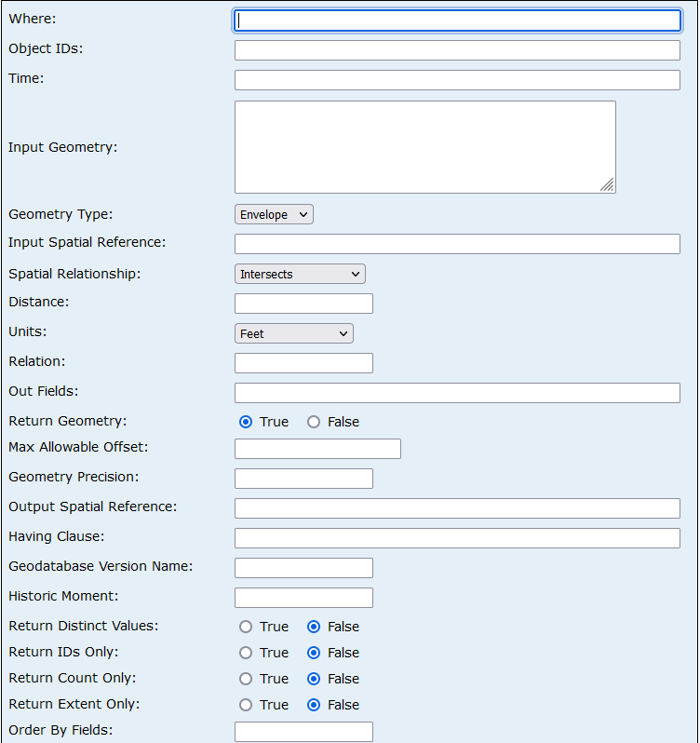Image resolution: width=700 pixels, height=743 pixels.
Task: Expand the Spatial Relationship dropdown
Action: [300, 275]
